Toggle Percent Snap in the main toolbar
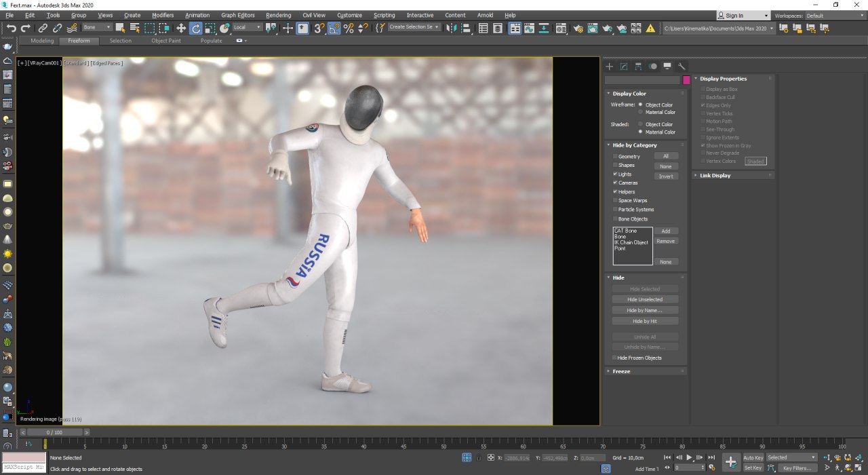This screenshot has width=868, height=475. point(349,28)
